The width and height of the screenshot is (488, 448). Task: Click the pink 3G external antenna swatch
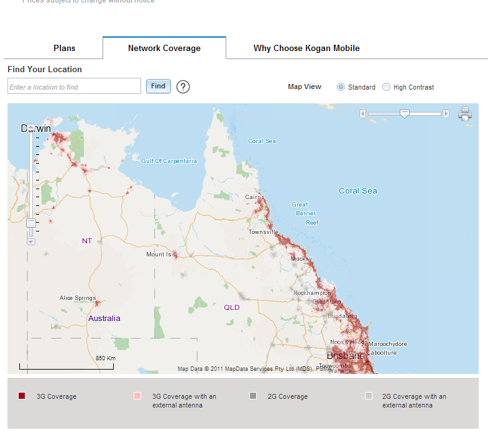point(137,396)
